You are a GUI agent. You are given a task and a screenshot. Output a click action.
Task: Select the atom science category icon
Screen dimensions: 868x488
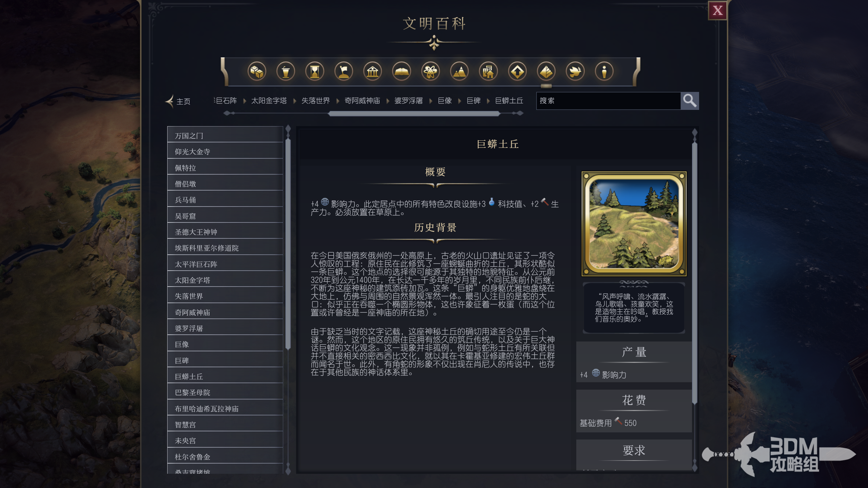point(430,72)
